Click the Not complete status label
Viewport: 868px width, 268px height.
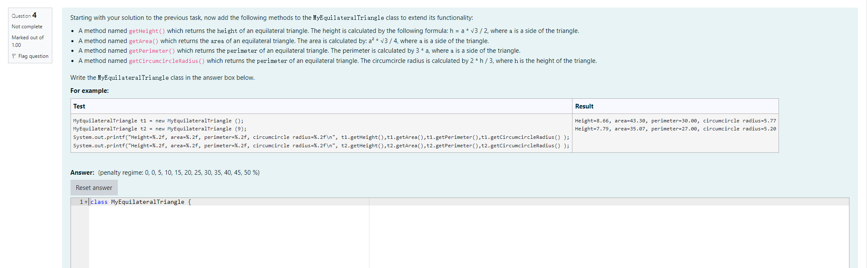click(27, 27)
